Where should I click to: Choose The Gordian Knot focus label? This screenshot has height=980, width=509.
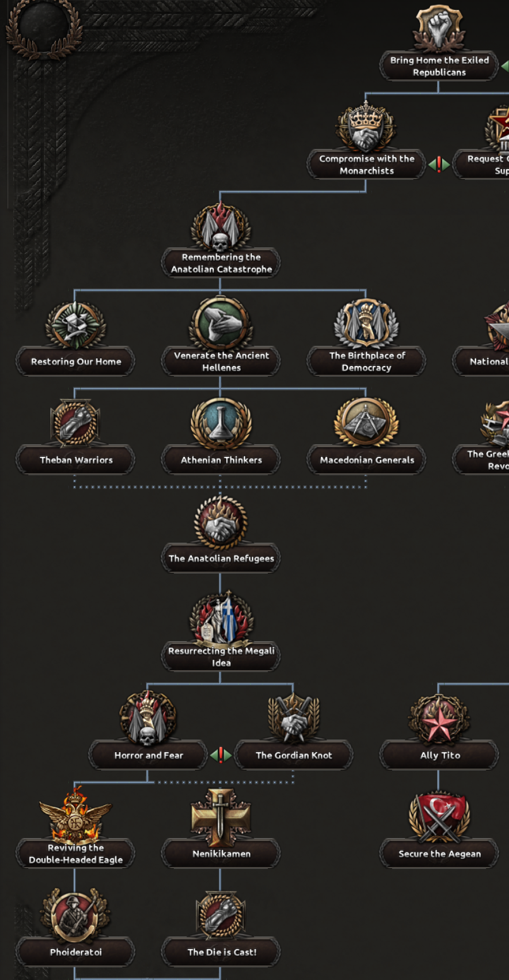(x=294, y=755)
